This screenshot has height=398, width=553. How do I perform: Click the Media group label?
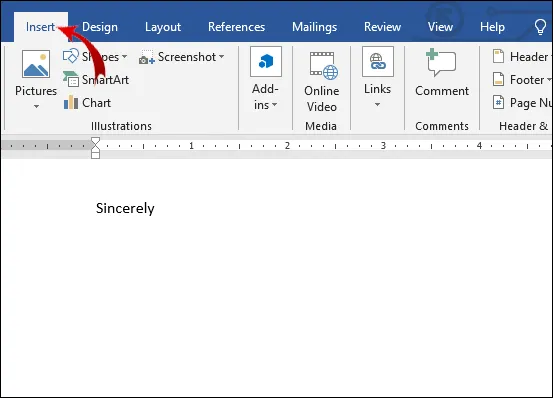(321, 126)
